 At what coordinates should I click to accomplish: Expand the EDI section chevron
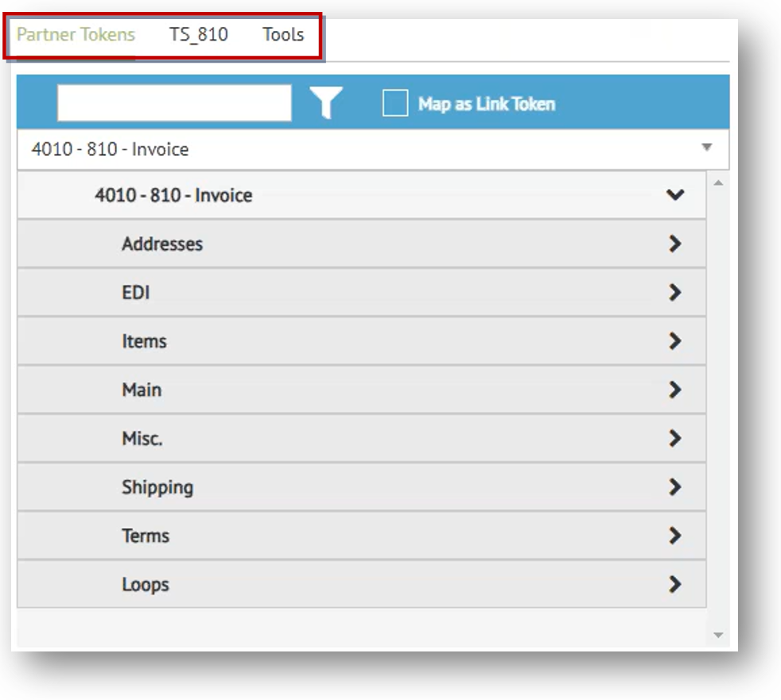(674, 293)
